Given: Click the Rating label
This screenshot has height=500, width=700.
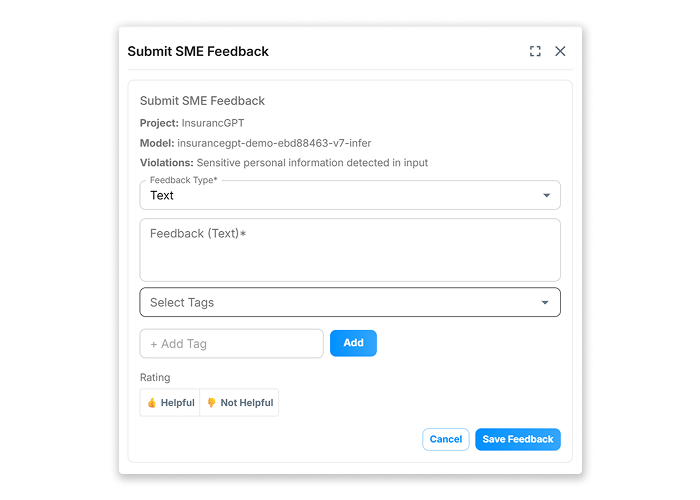Looking at the screenshot, I should click(x=155, y=378).
